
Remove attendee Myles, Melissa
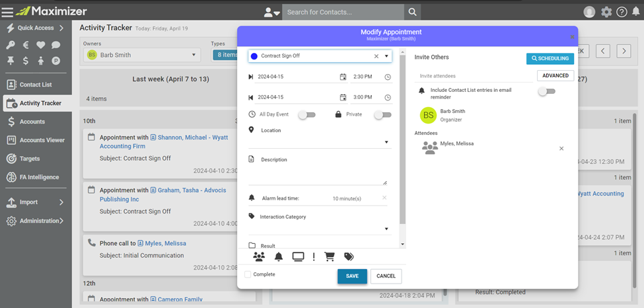pyautogui.click(x=561, y=149)
